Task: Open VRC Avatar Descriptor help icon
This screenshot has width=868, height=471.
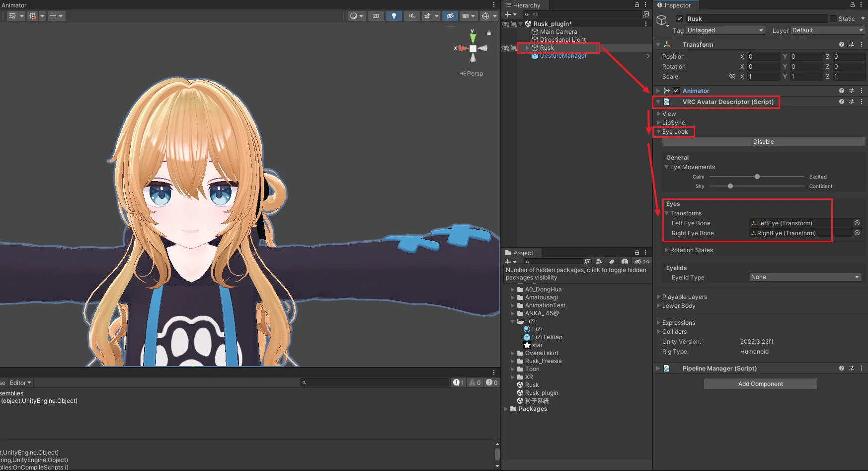Action: click(x=841, y=101)
